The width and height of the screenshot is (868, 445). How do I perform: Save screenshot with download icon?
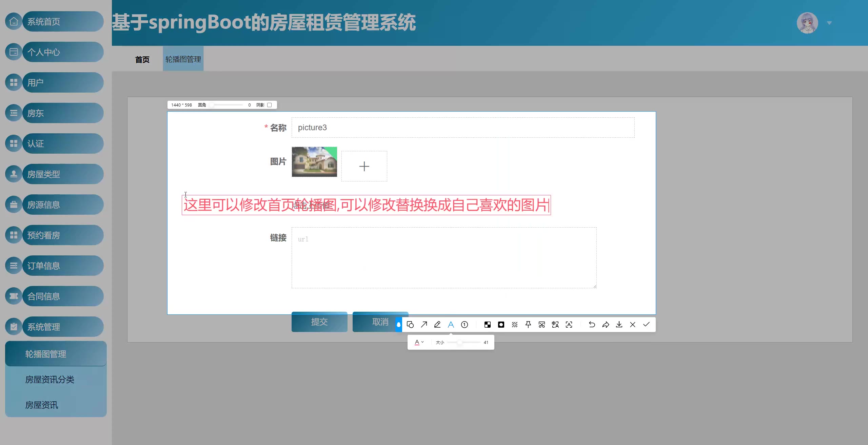point(619,325)
